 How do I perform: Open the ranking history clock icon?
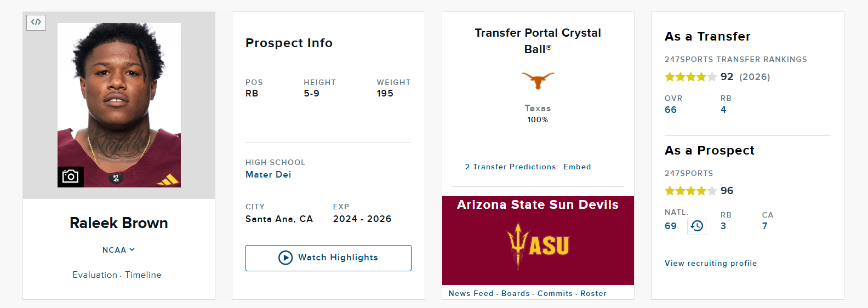(696, 226)
